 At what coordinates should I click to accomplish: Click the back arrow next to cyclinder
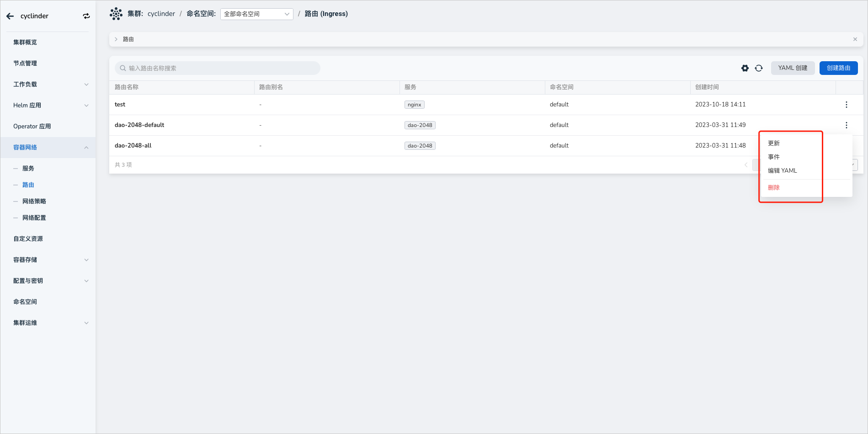click(10, 16)
